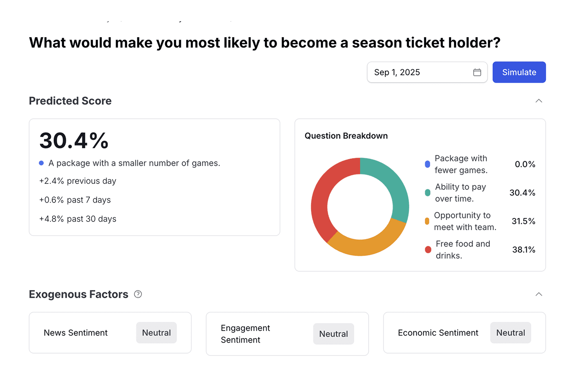Select the Free food and drinks legend label
The width and height of the screenshot is (576, 392).
click(x=462, y=250)
